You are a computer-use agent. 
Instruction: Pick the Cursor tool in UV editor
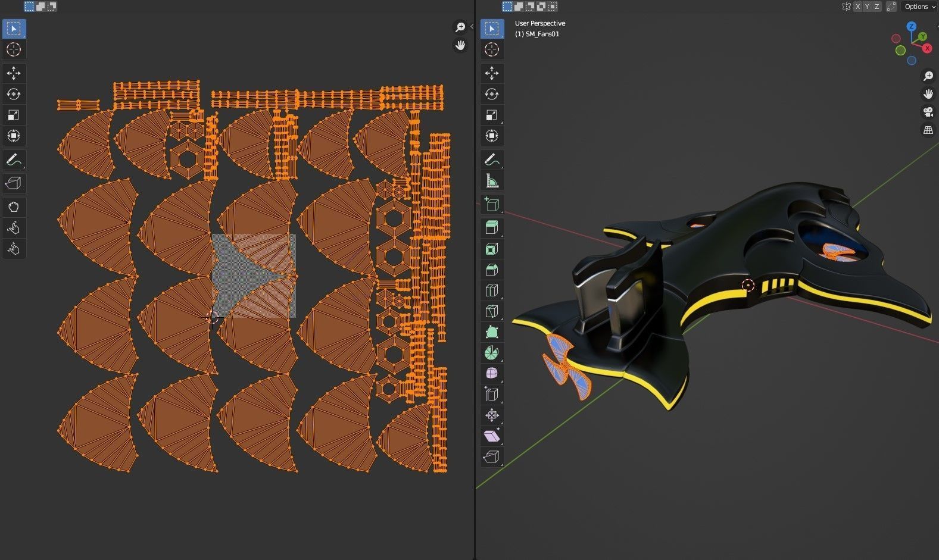pos(14,49)
